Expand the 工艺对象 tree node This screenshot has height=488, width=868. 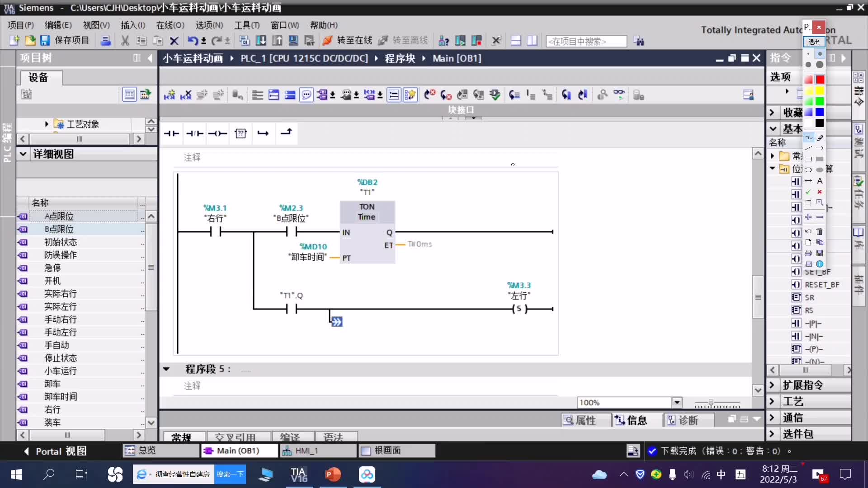tap(47, 124)
